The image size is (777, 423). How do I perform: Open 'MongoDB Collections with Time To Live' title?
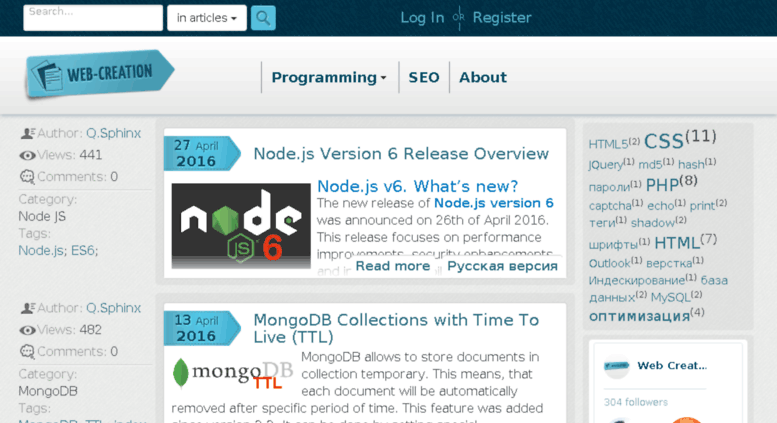(396, 328)
